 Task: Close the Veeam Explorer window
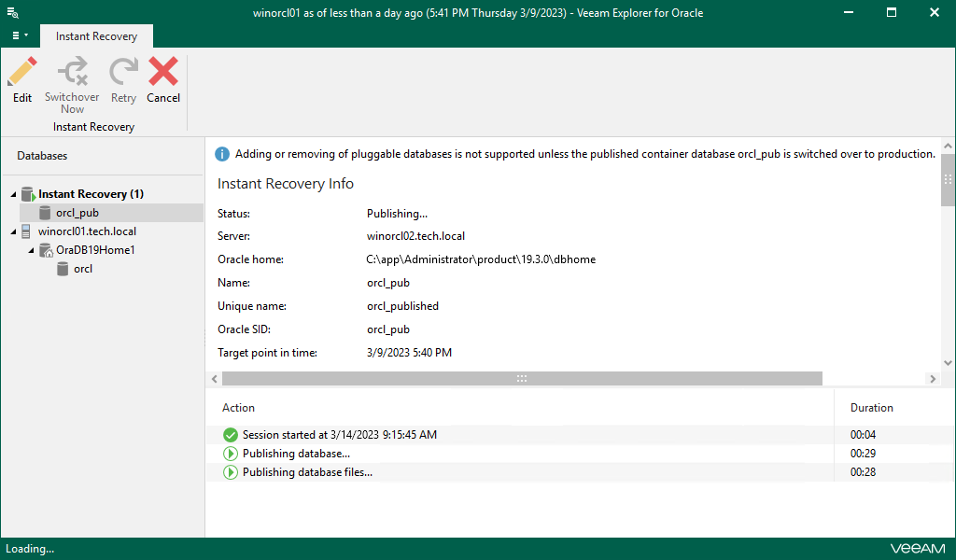tap(934, 12)
